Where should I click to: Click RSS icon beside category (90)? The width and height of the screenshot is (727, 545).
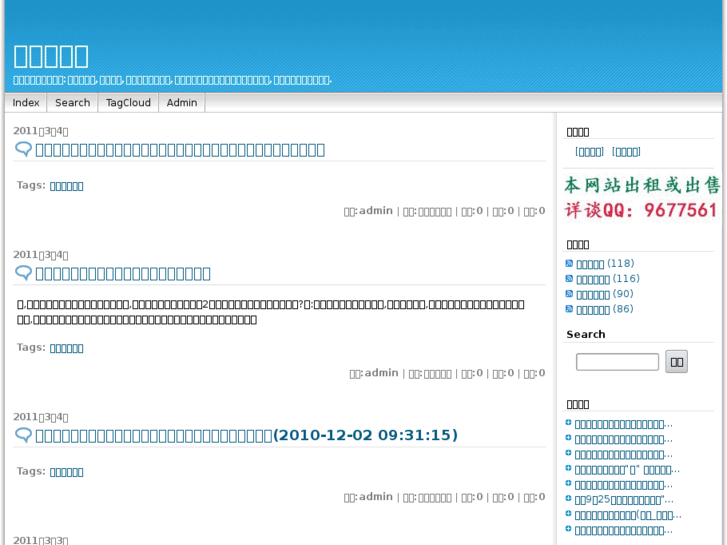click(569, 294)
